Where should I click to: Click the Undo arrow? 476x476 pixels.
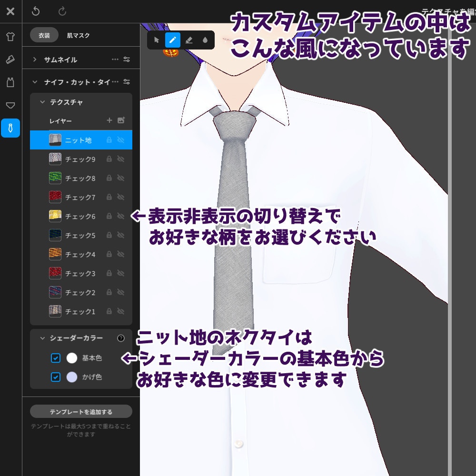tap(36, 11)
